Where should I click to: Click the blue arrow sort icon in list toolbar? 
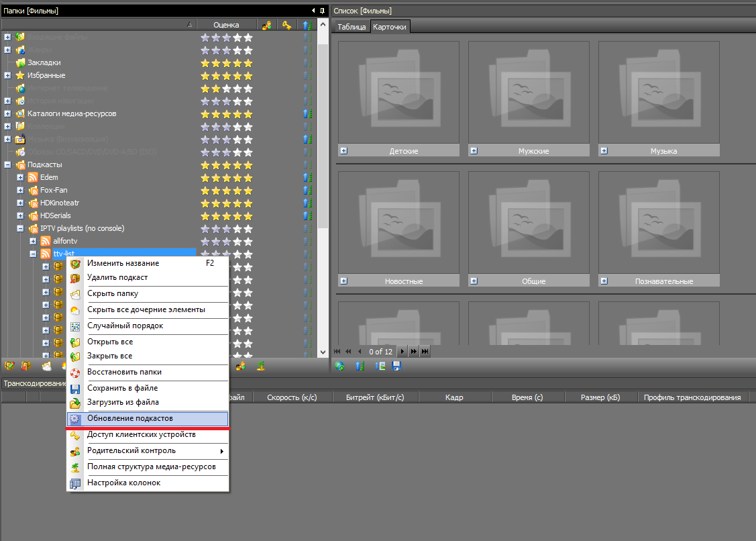360,366
